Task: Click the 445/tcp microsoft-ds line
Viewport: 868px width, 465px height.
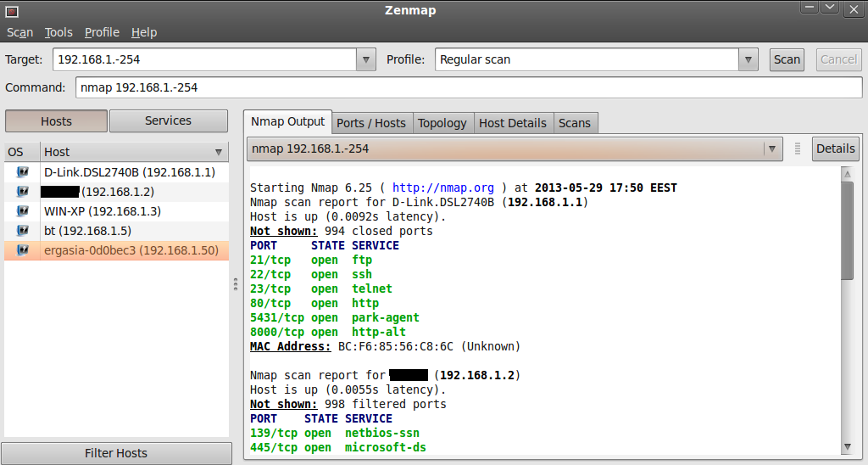Action: 338,447
